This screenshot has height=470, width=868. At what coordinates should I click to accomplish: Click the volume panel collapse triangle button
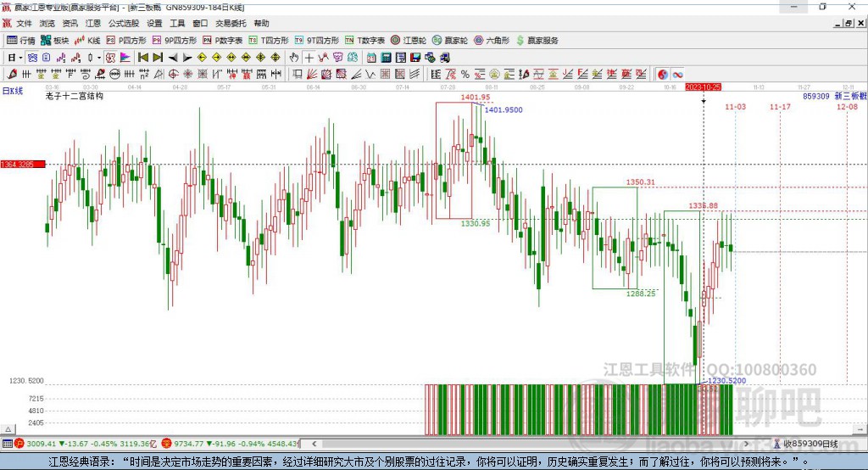8,429
